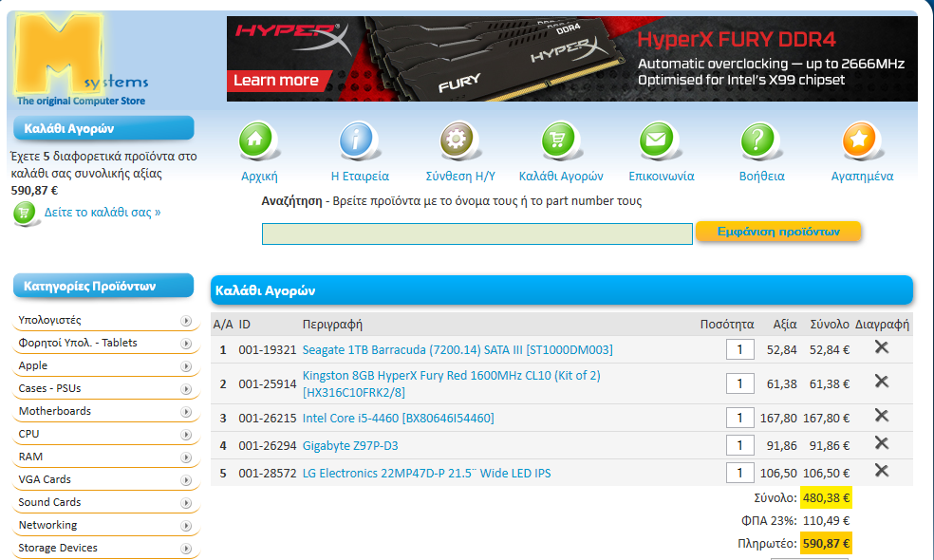
Task: Click the HyperX FURY DDR4 banner
Action: click(571, 59)
